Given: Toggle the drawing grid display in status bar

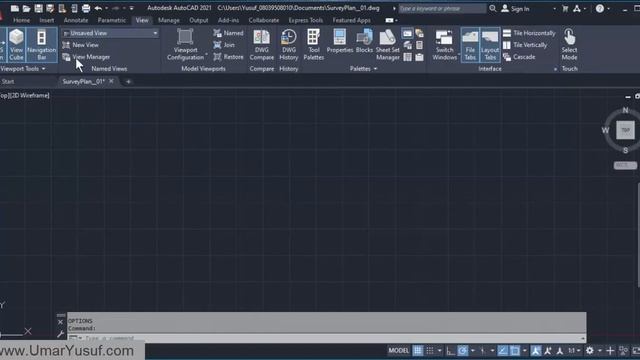Looking at the screenshot, I should point(418,350).
